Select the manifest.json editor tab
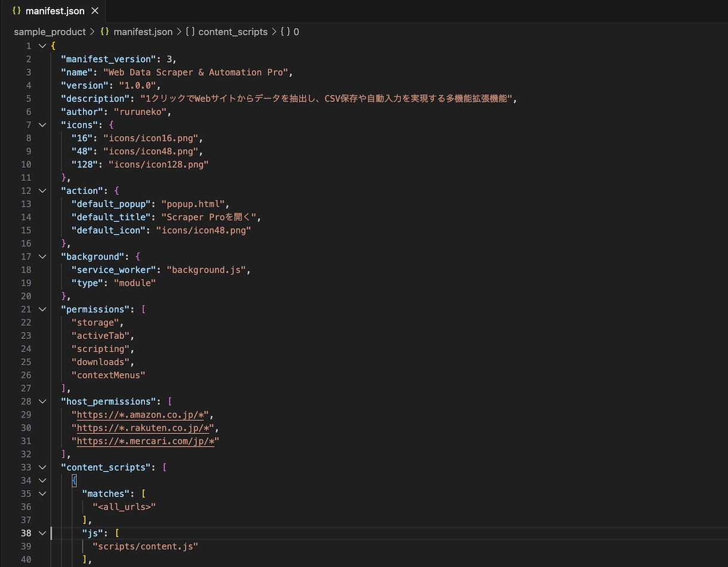The image size is (728, 567). tap(54, 11)
